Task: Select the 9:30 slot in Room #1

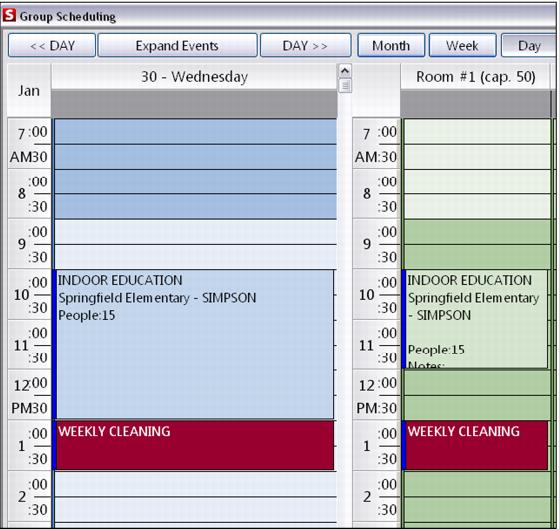Action: tap(477, 257)
